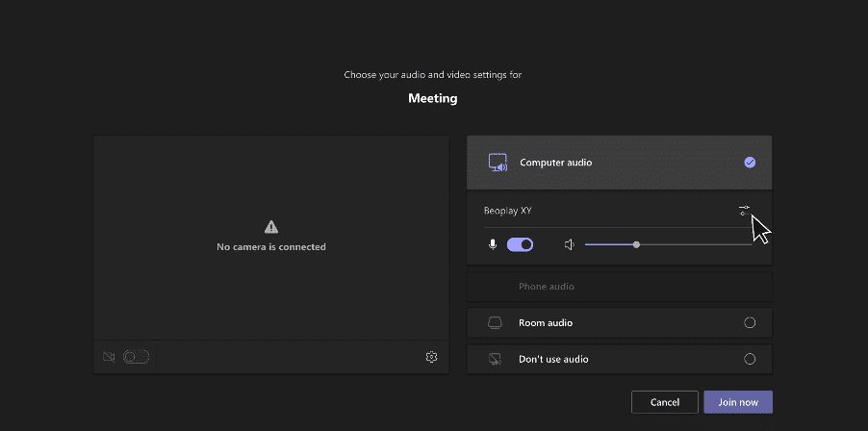Image resolution: width=868 pixels, height=431 pixels.
Task: Click the no camera warning triangle
Action: coord(271,226)
